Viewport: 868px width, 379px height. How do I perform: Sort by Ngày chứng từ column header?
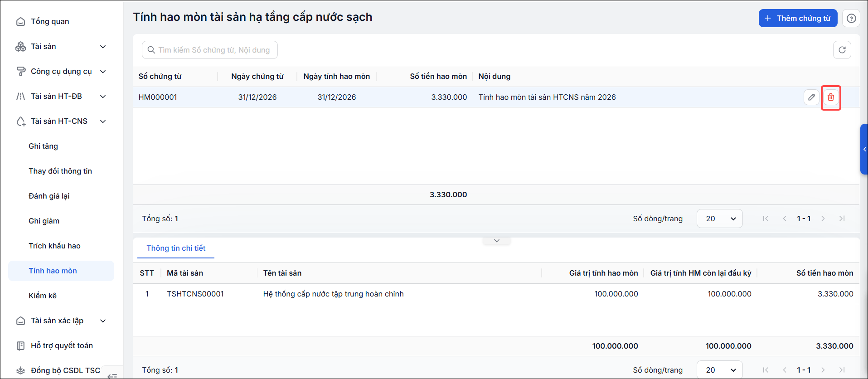tap(257, 77)
